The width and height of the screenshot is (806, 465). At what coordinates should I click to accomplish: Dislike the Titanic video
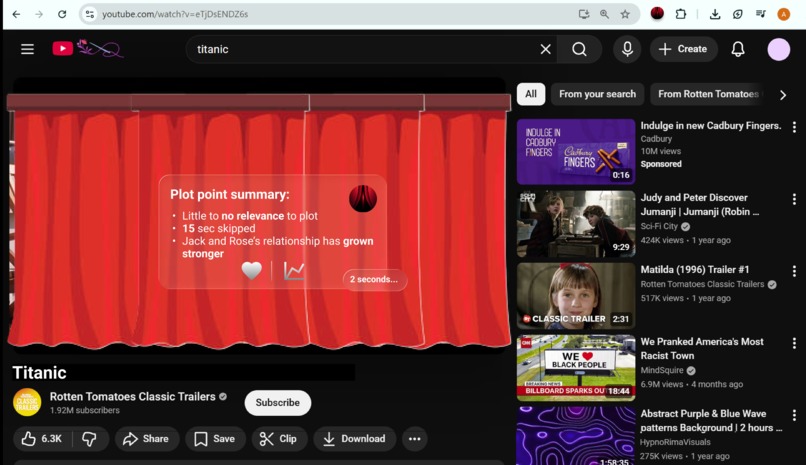click(89, 439)
